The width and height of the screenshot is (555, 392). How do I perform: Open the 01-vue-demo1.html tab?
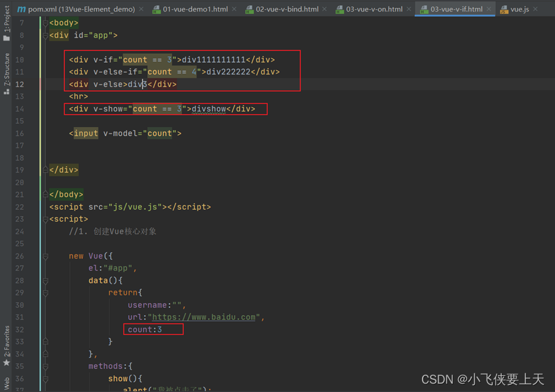click(195, 9)
